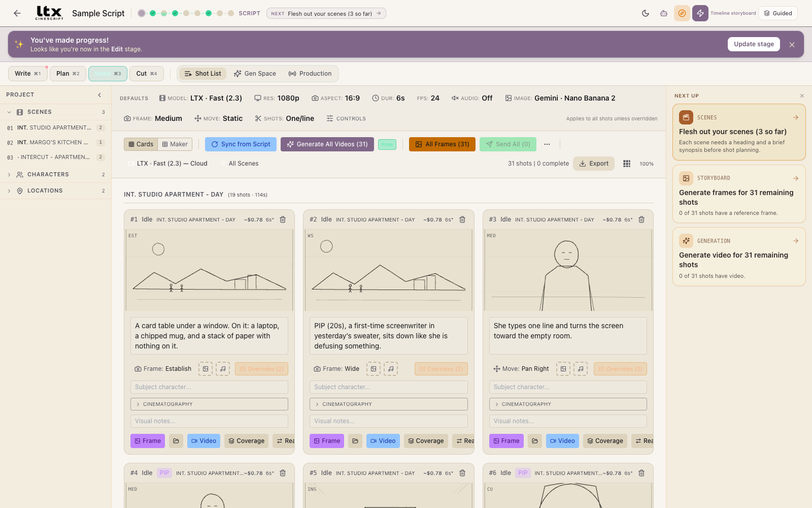Open the grid view icon beside Export

tap(627, 164)
